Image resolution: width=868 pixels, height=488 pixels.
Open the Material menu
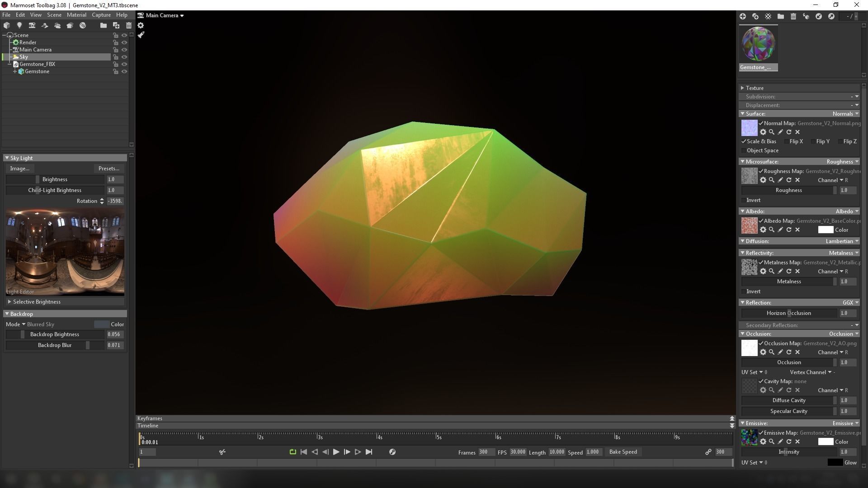click(x=76, y=15)
